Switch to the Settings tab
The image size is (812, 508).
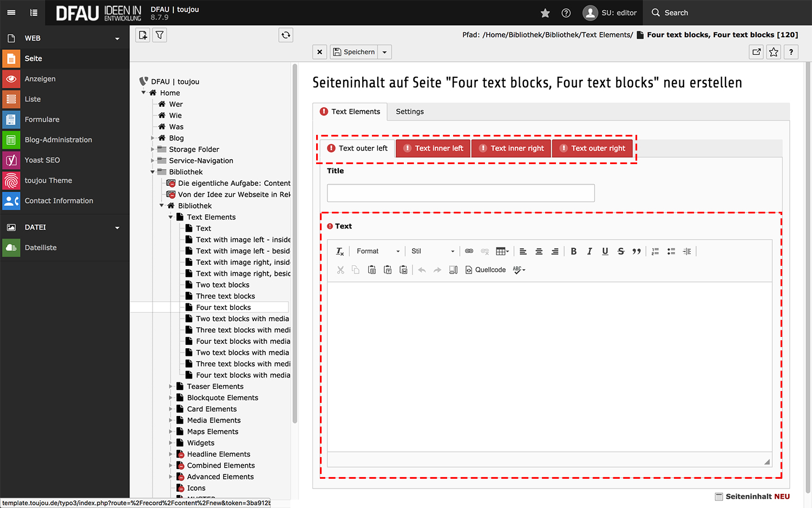click(410, 112)
